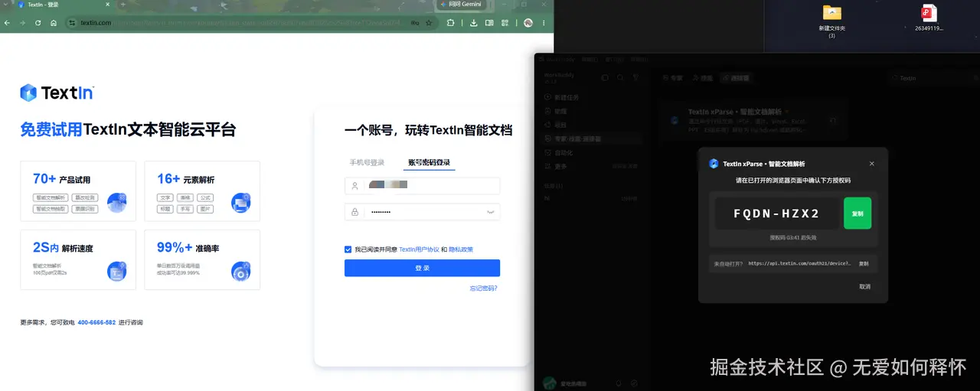The height and width of the screenshot is (391, 980).
Task: Click the api.textin.com oauth URL text
Action: click(799, 263)
